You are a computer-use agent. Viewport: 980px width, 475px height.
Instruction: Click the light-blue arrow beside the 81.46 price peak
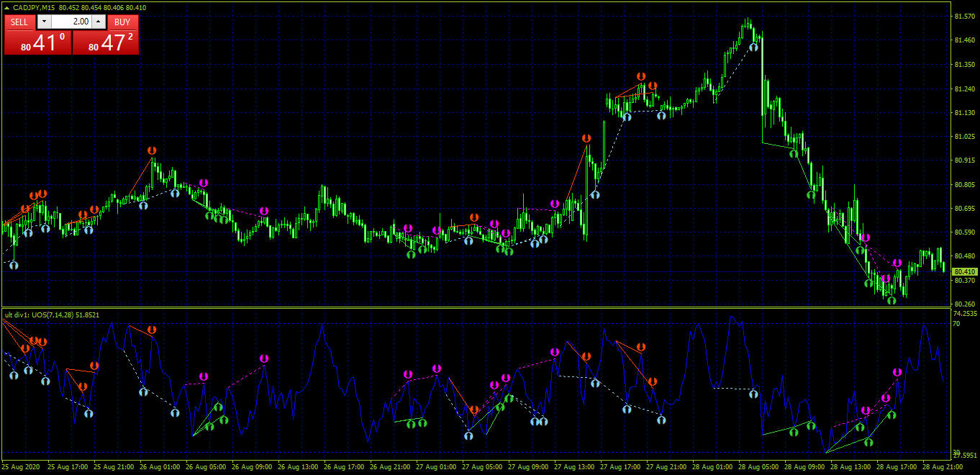tap(753, 46)
